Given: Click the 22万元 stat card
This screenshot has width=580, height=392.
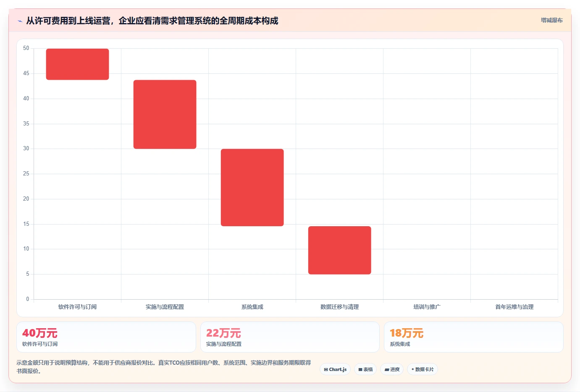Looking at the screenshot, I should click(x=290, y=337).
